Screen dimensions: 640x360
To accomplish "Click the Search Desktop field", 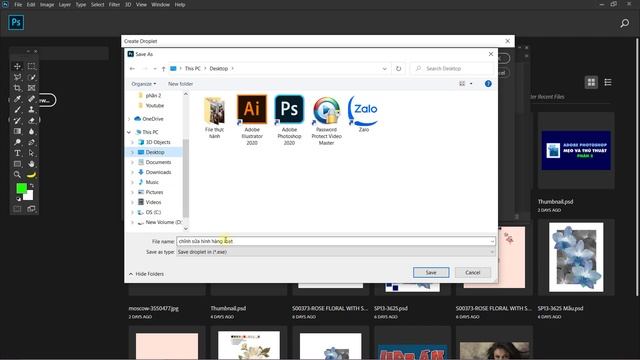I will point(452,69).
